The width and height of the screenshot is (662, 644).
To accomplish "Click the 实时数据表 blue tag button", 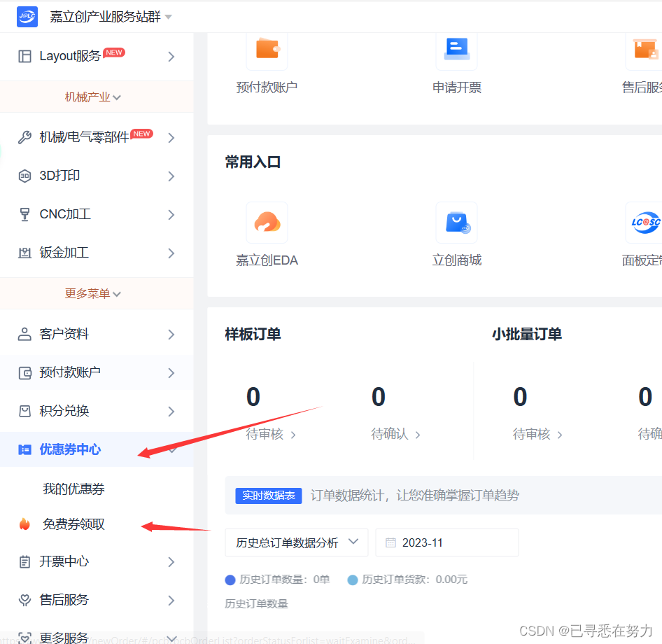I will pos(269,496).
